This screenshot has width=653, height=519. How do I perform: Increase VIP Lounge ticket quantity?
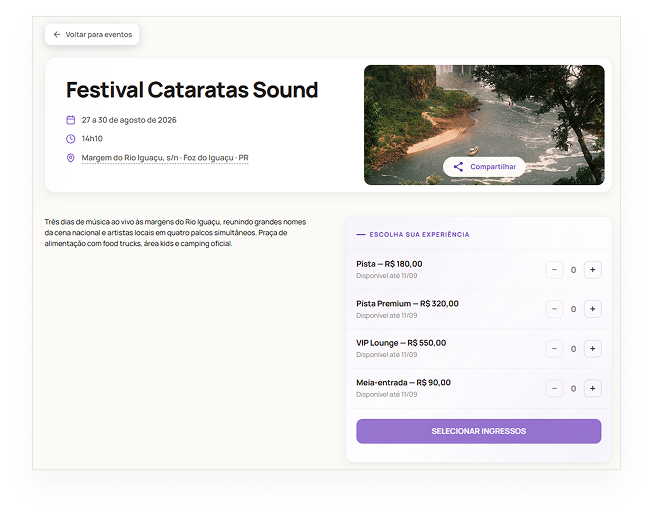[x=593, y=349]
